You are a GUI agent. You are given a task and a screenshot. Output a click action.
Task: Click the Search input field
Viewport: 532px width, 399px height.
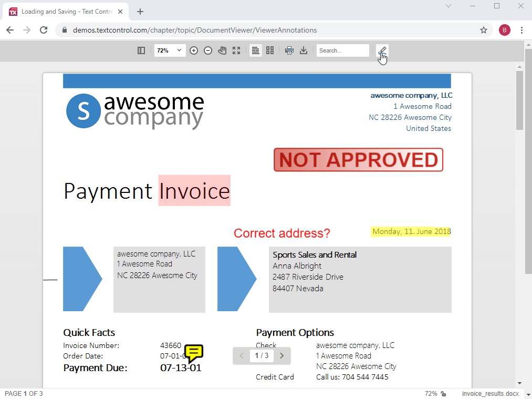[342, 50]
